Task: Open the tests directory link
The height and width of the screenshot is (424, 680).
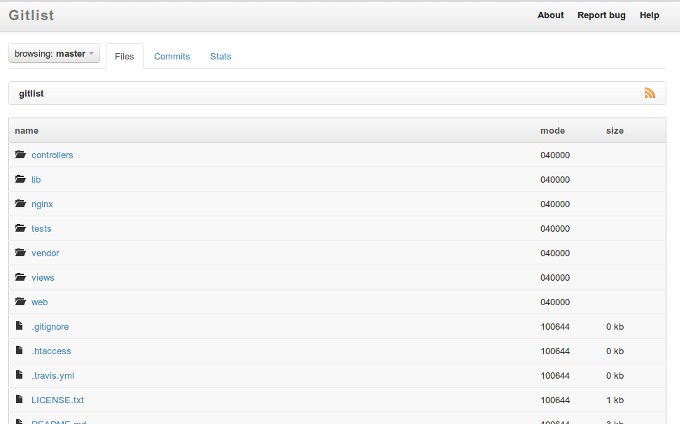Action: [x=41, y=229]
